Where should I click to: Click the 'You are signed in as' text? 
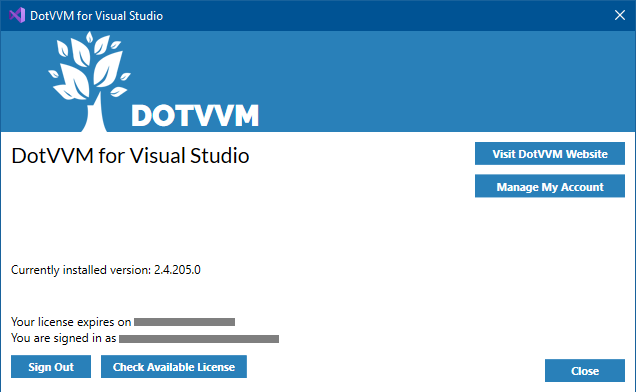click(64, 338)
